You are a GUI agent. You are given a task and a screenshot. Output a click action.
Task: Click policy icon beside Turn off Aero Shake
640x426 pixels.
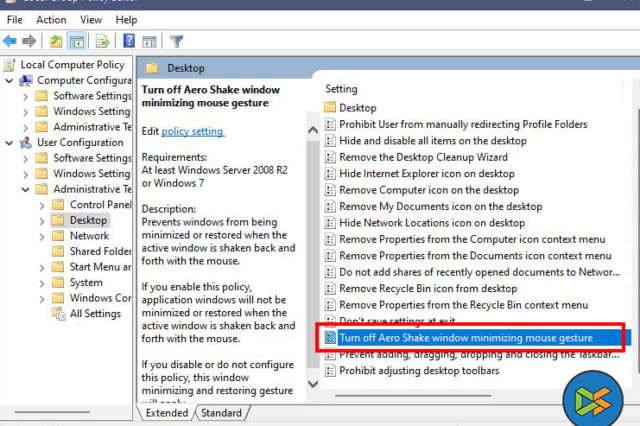(x=330, y=338)
